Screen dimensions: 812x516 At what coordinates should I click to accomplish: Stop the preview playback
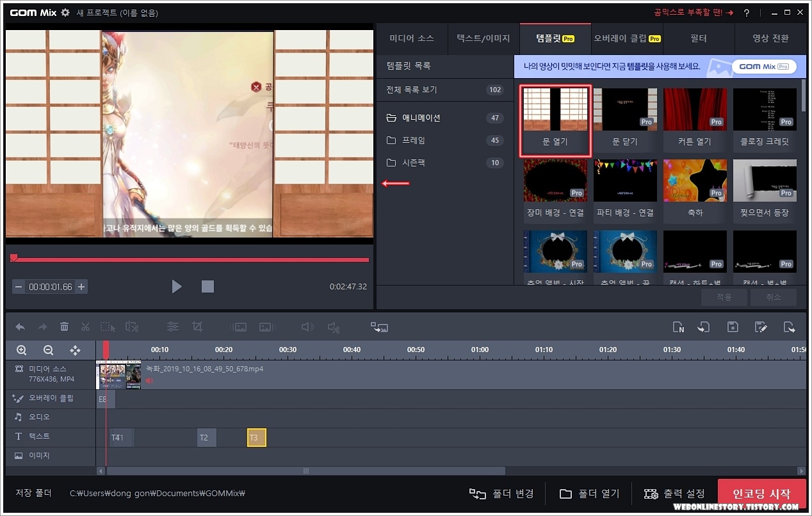pos(207,286)
